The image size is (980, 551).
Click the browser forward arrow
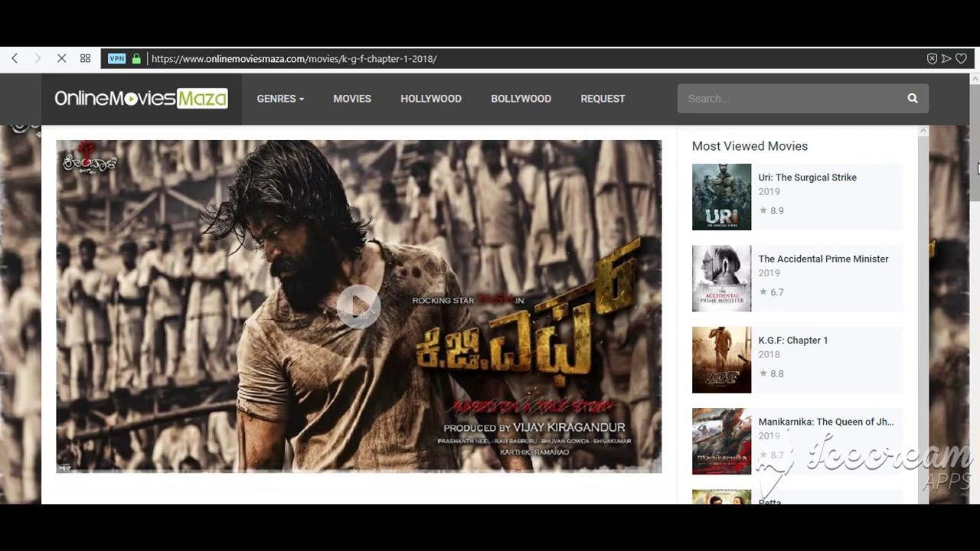tap(38, 58)
